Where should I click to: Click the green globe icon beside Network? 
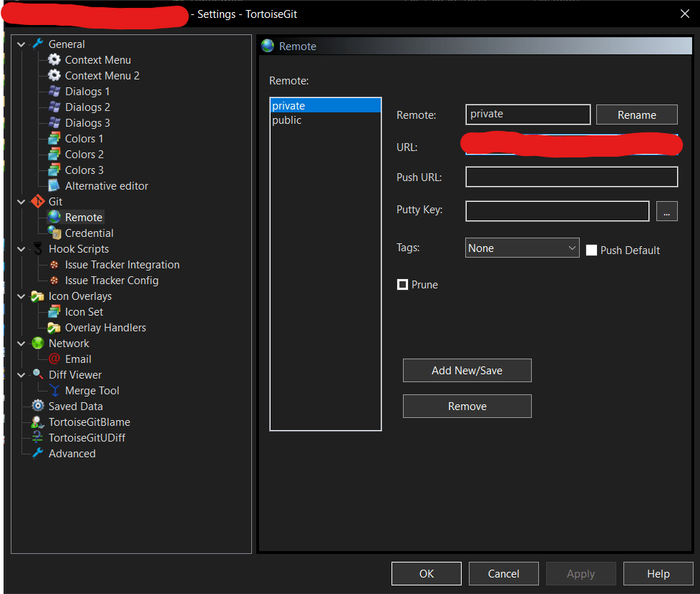point(38,344)
